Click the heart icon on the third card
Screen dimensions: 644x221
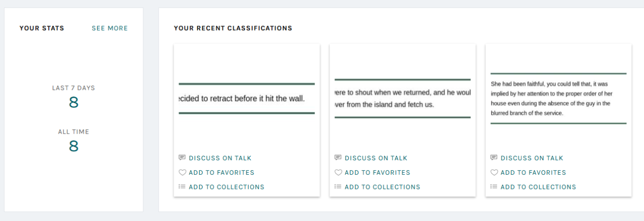(x=494, y=172)
